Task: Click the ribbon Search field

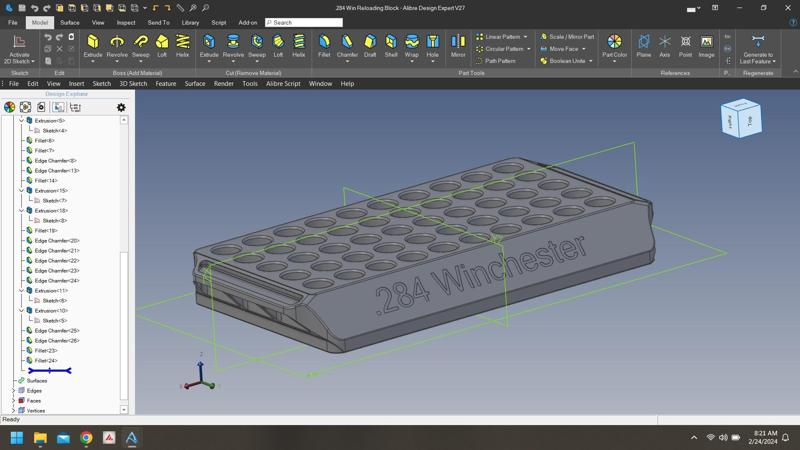Action: pyautogui.click(x=304, y=22)
